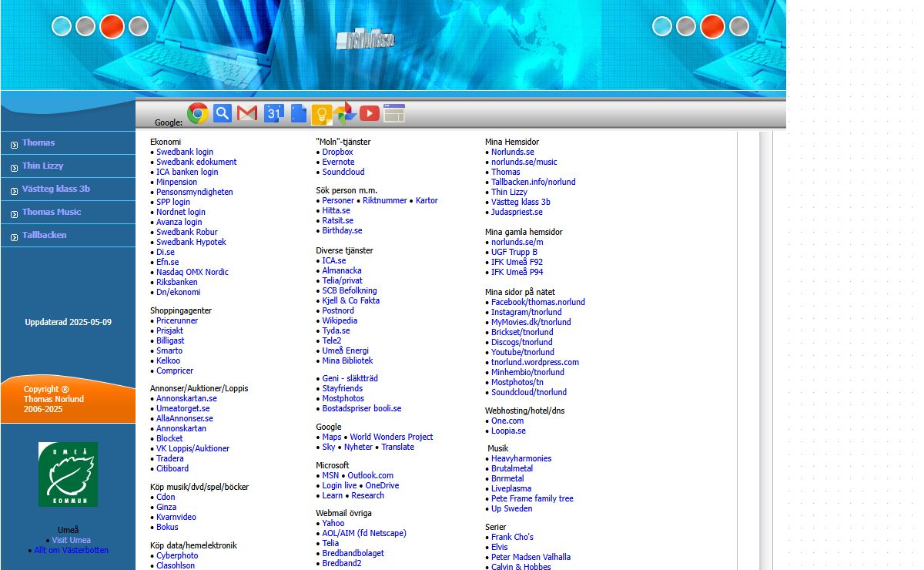Open the Umeå Energi link
This screenshot has height=570, width=924.
click(345, 351)
